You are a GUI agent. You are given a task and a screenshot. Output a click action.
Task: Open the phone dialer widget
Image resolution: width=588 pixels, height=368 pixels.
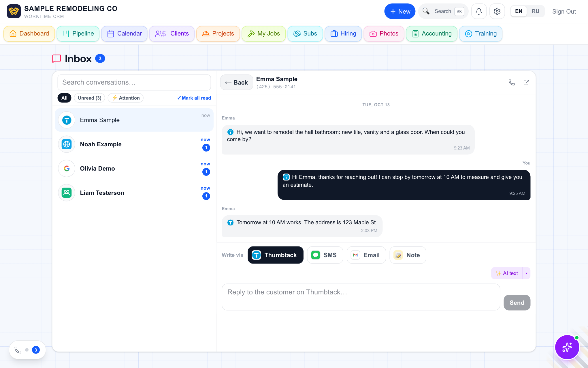[x=27, y=350]
